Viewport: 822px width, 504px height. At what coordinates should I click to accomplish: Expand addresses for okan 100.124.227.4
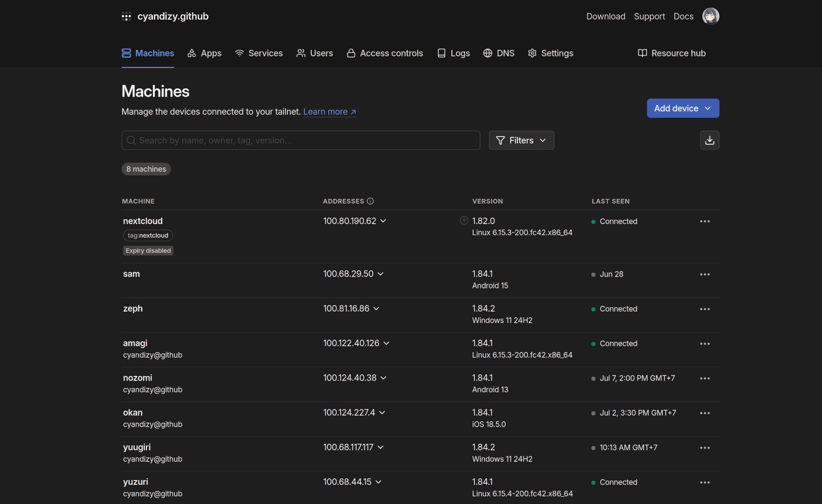tap(382, 413)
